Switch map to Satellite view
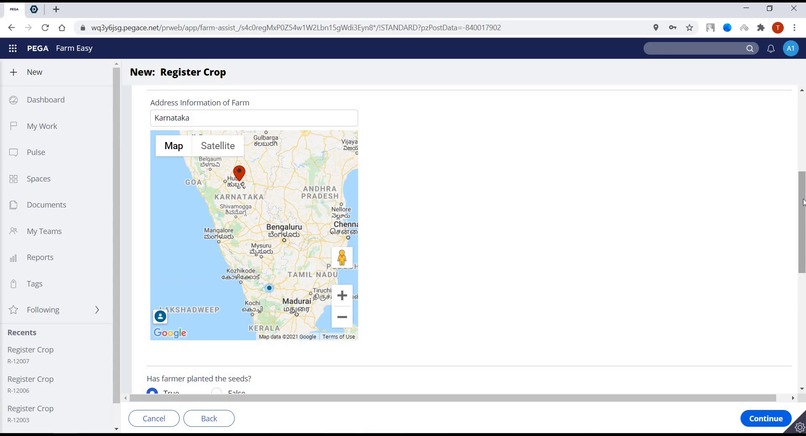The height and width of the screenshot is (436, 806). pos(217,146)
